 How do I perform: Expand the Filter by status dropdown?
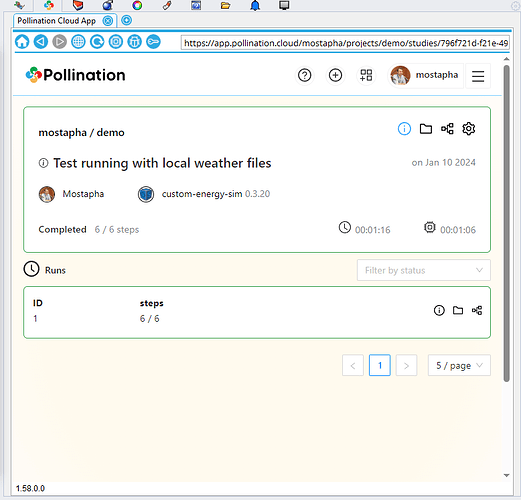tap(424, 270)
